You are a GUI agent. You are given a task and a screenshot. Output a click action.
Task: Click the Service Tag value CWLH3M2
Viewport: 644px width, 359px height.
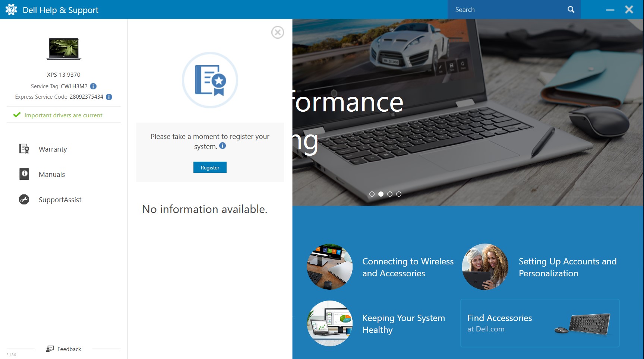coord(74,86)
